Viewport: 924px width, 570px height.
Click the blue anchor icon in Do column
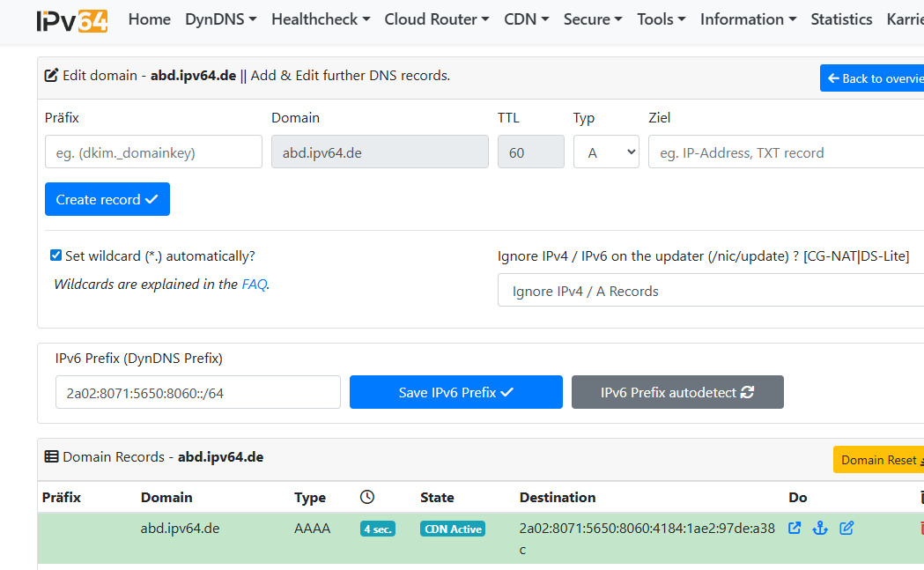[x=820, y=529]
